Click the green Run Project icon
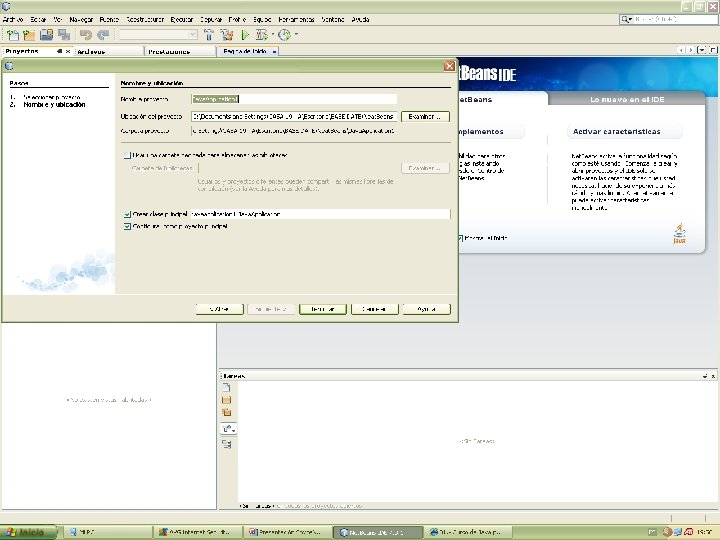 [245, 35]
